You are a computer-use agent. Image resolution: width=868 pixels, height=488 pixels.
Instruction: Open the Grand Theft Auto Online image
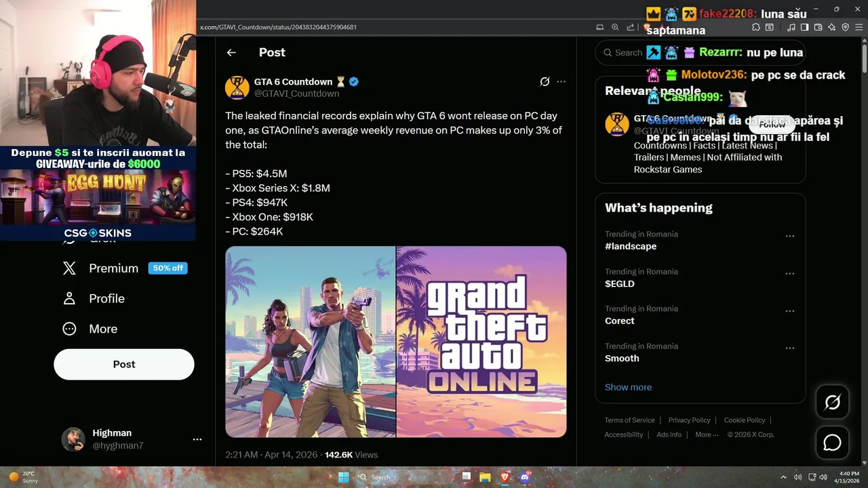tap(481, 342)
